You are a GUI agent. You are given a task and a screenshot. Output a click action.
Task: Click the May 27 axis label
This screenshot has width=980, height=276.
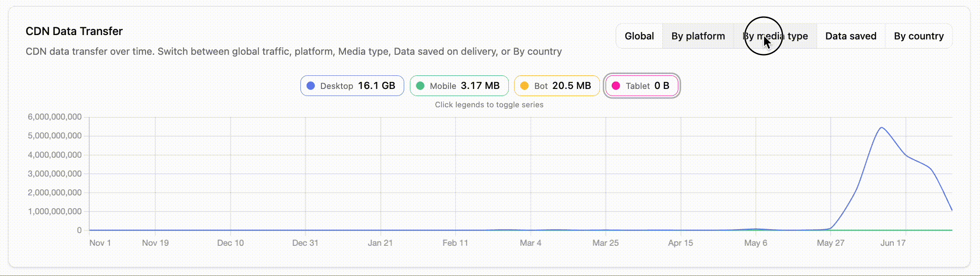[830, 243]
